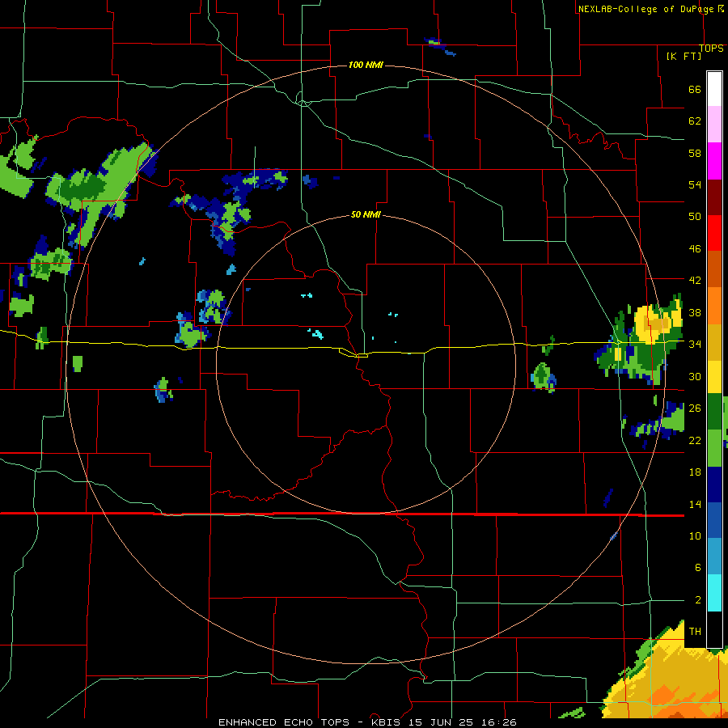Image resolution: width=728 pixels, height=728 pixels.
Task: Click the cyan echo cluster near radar center
Action: [317, 333]
